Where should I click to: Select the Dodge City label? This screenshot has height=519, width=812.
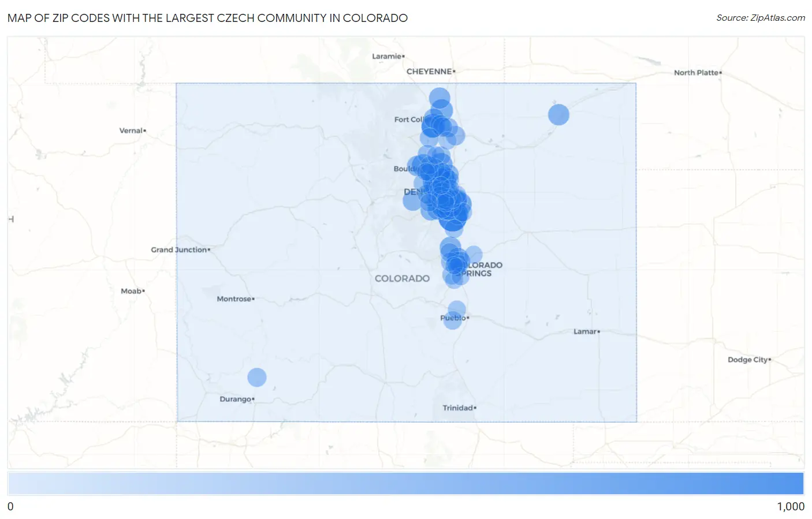[749, 360]
